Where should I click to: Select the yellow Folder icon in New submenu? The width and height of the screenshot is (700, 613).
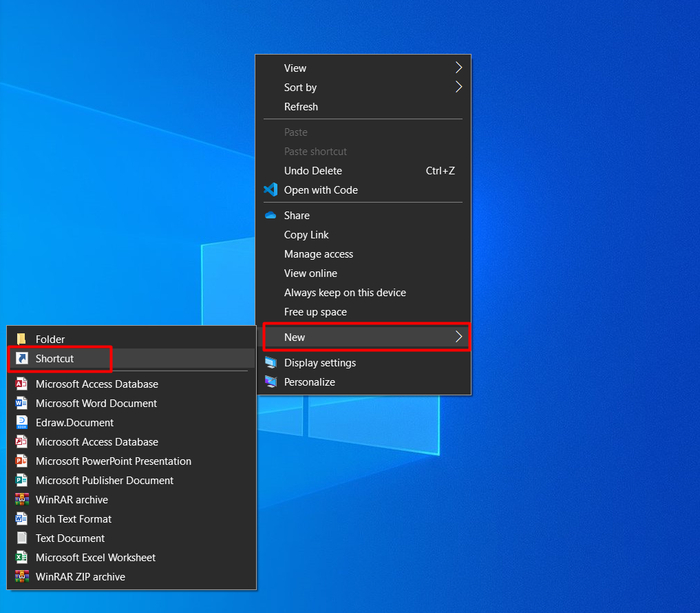click(21, 339)
